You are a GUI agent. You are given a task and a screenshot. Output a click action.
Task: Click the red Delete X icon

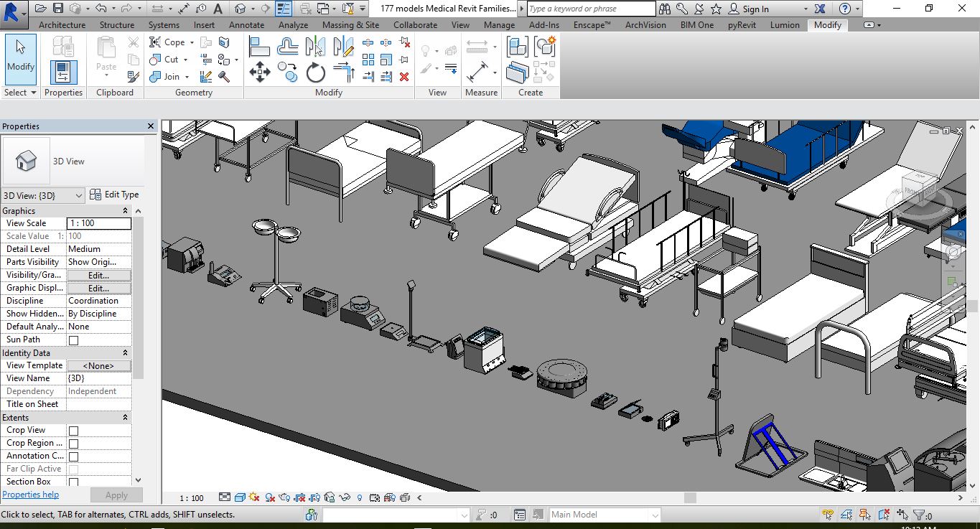coord(404,77)
